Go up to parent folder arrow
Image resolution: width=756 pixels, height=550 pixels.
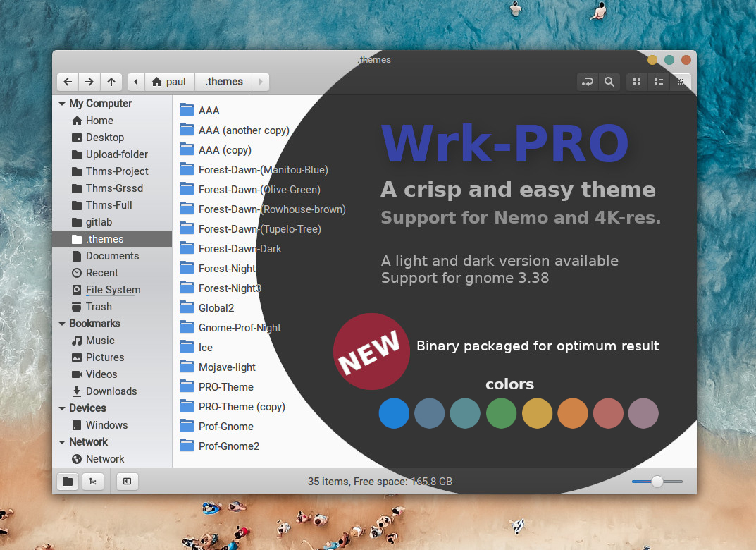tap(111, 82)
